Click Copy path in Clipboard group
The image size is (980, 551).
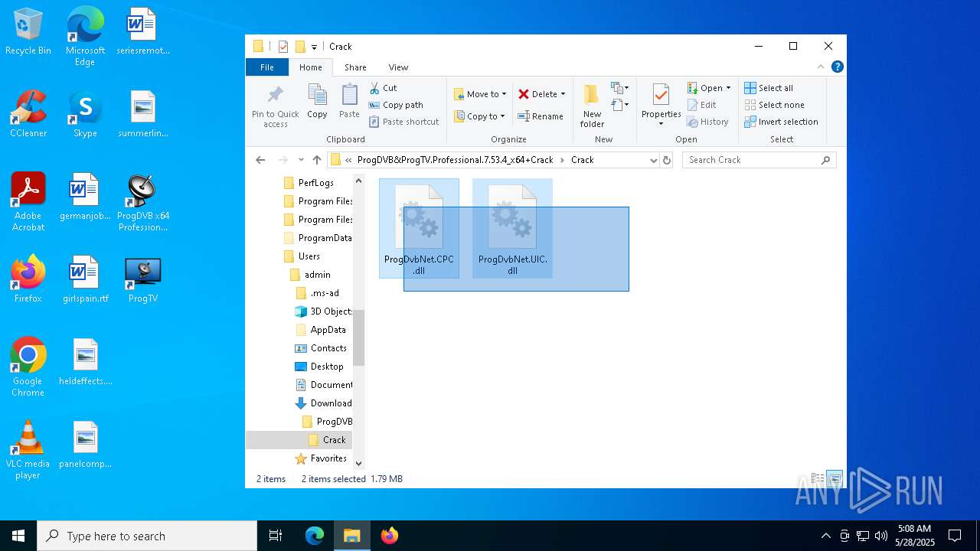pos(396,105)
